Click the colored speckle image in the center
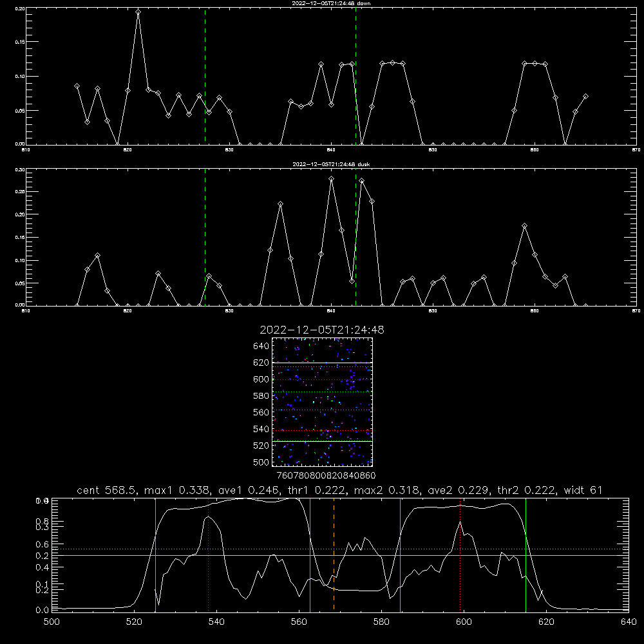 322,402
